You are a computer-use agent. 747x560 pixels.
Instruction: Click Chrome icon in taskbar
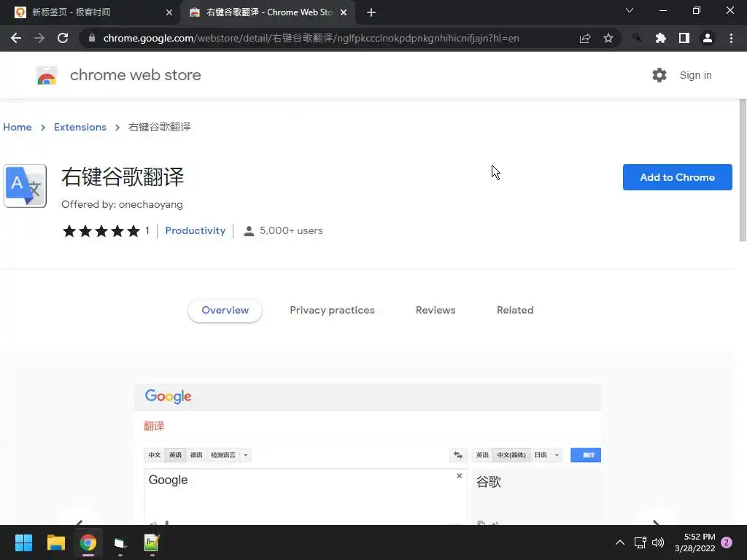point(88,542)
